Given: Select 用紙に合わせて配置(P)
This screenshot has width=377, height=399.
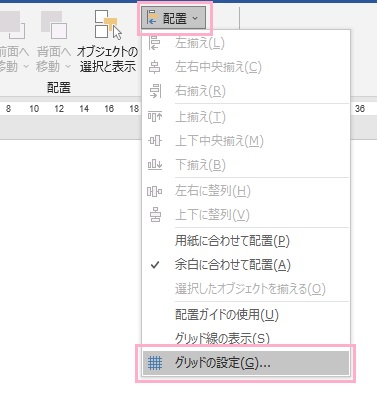Looking at the screenshot, I should 246,241.
